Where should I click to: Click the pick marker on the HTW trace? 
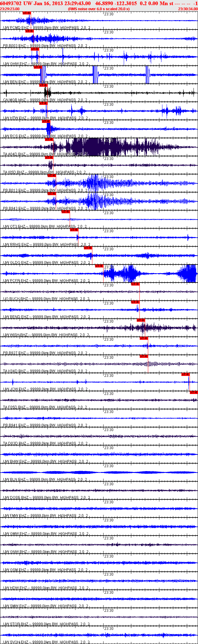tap(43, 103)
